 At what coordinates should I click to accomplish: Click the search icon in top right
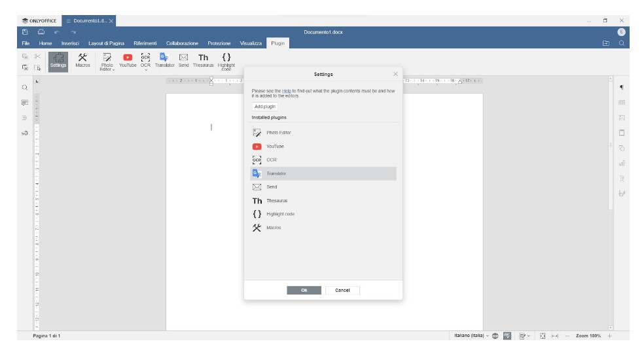622,43
